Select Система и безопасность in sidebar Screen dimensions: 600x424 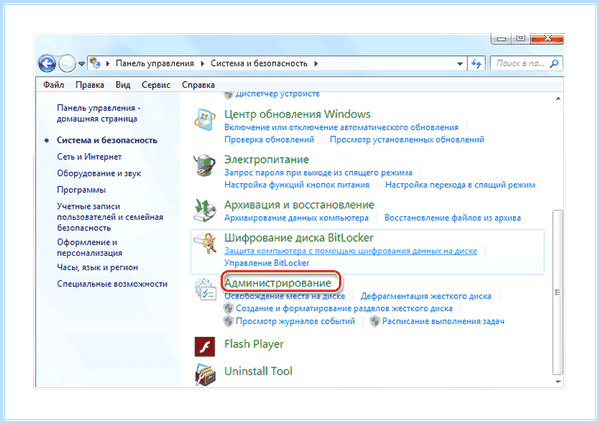[107, 140]
